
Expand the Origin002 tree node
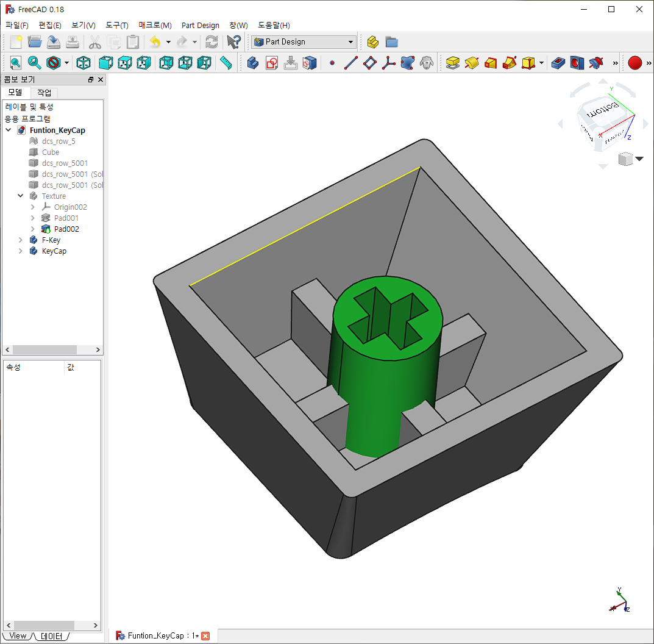coord(32,207)
